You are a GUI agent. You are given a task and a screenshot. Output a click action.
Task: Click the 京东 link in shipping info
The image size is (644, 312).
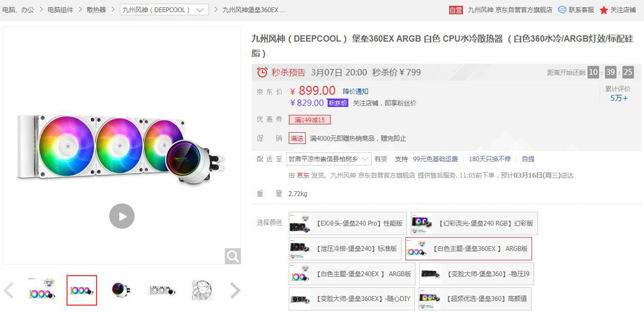(303, 175)
